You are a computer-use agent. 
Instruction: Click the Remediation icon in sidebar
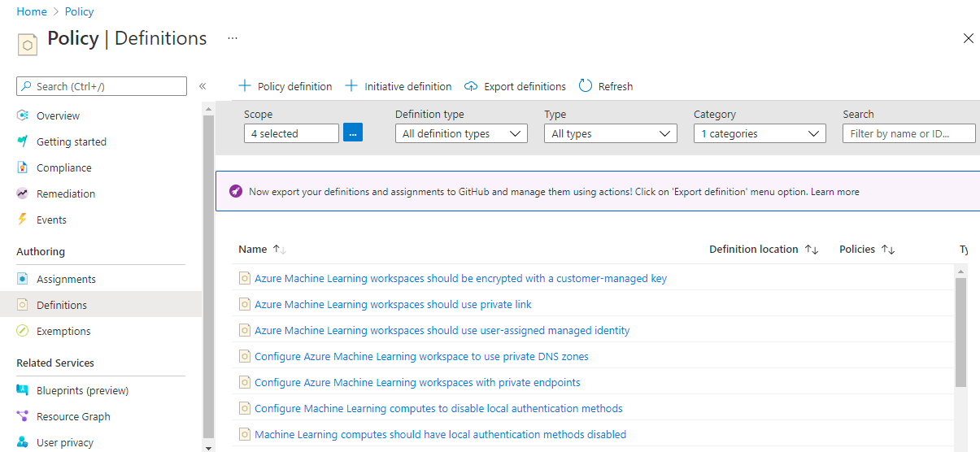point(23,193)
